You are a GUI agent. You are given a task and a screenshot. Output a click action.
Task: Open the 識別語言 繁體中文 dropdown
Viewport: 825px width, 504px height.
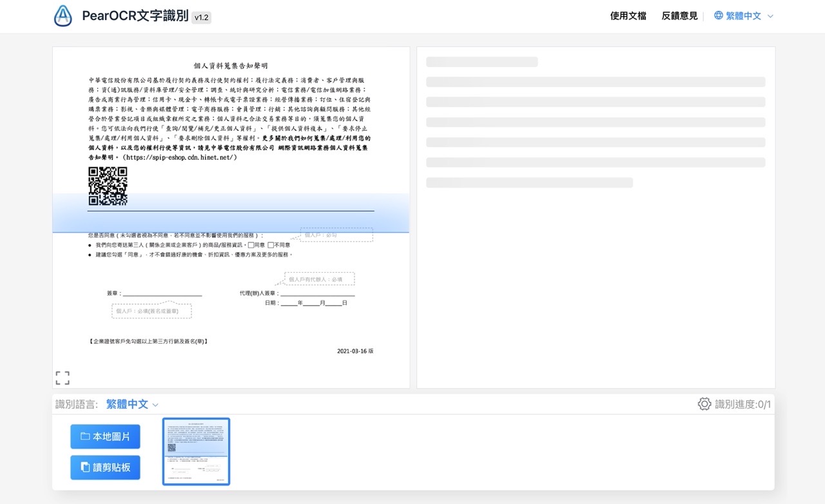pyautogui.click(x=132, y=404)
